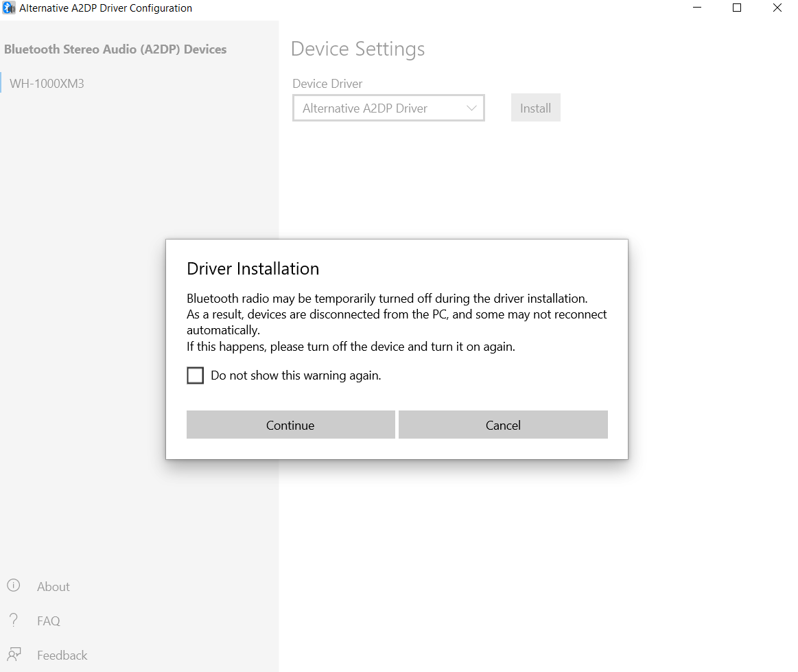Open the About page
Image resolution: width=798 pixels, height=672 pixels.
[x=53, y=586]
